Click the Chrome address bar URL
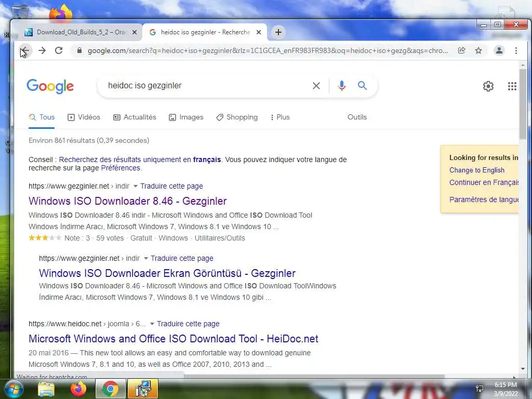532x399 pixels. point(268,50)
